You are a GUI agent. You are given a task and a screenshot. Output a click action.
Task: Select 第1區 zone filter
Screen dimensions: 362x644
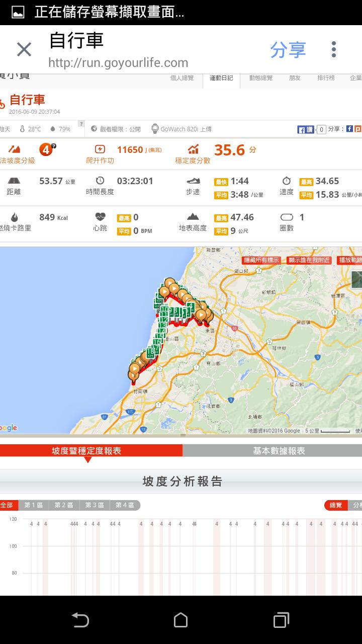pyautogui.click(x=34, y=505)
